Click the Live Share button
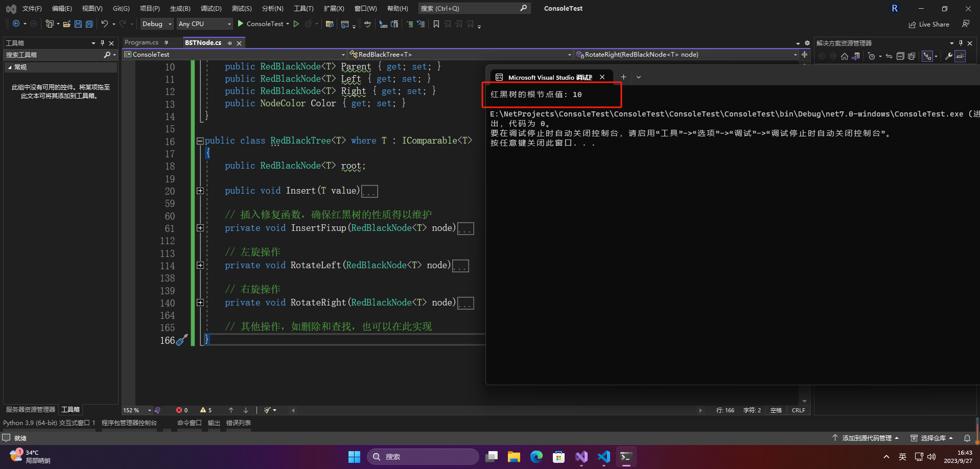The image size is (980, 469). pyautogui.click(x=929, y=25)
